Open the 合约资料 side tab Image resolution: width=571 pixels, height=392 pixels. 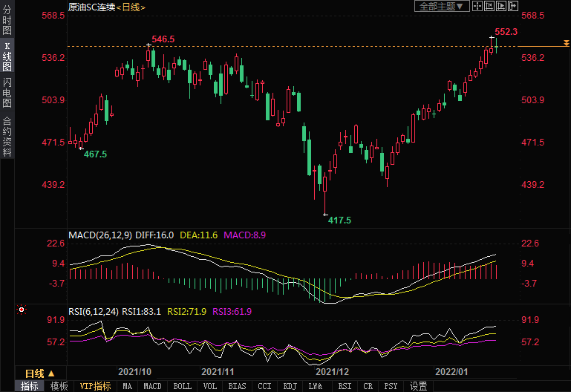click(7, 137)
